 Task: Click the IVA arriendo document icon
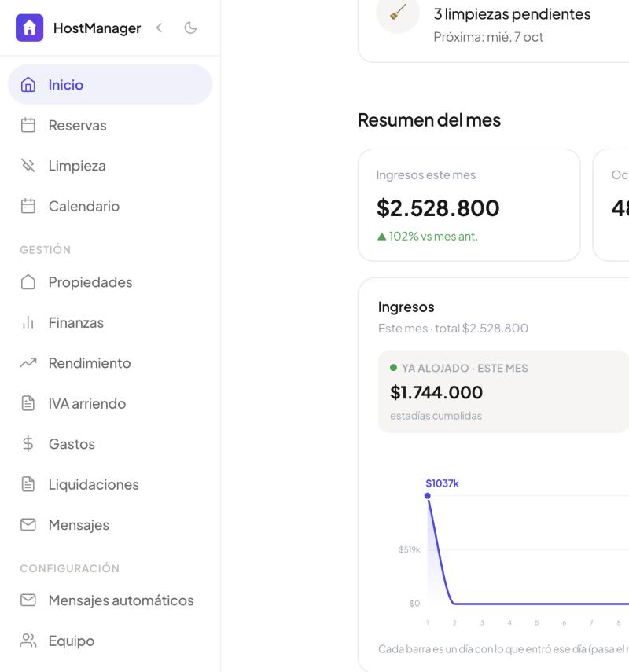coord(28,403)
